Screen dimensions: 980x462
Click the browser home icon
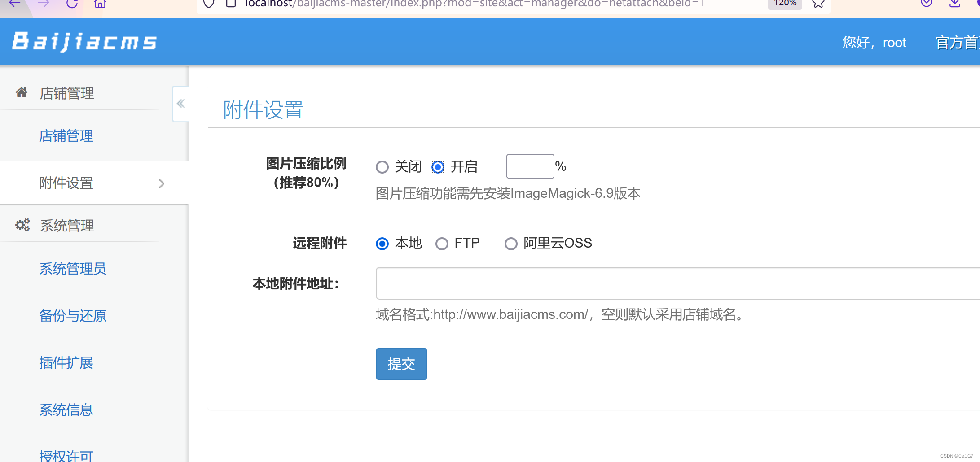[x=100, y=4]
